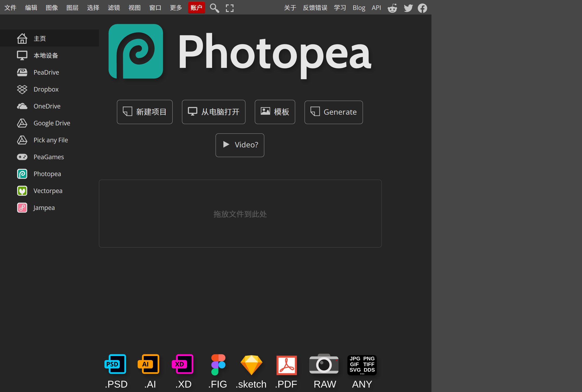This screenshot has width=582, height=392.
Task: Open PeaDrive in sidebar
Action: (x=49, y=72)
